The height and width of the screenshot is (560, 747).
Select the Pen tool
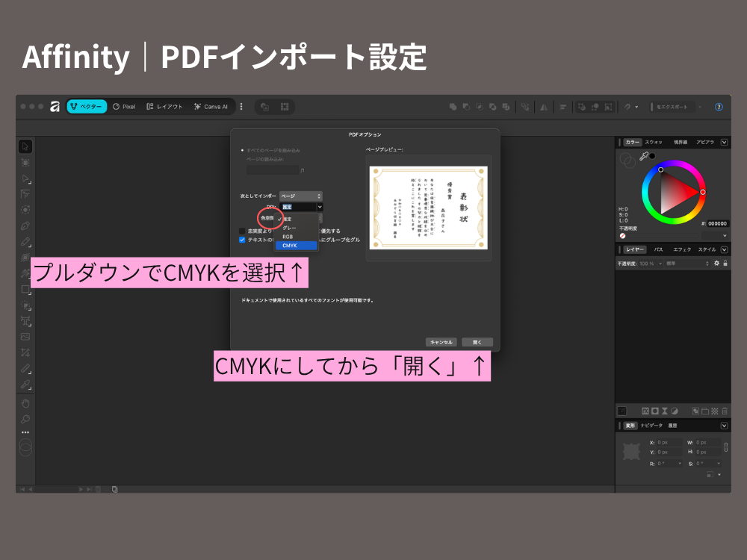25,225
